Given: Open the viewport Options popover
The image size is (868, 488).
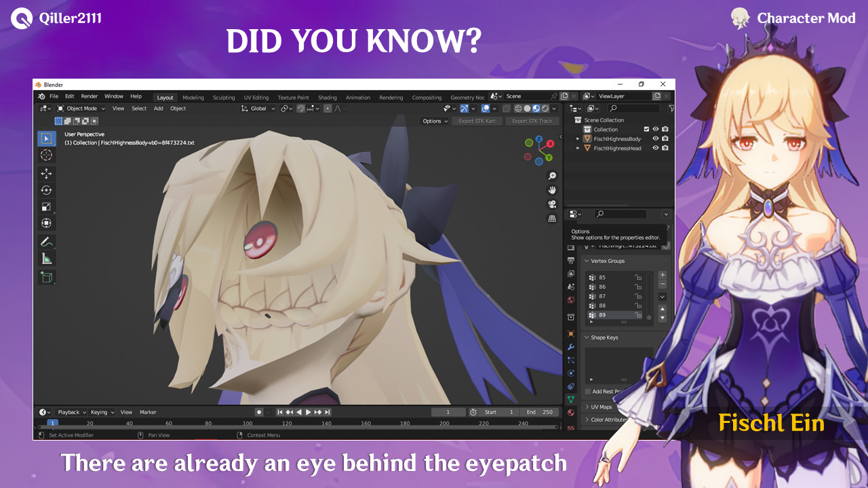Looking at the screenshot, I should (x=431, y=121).
